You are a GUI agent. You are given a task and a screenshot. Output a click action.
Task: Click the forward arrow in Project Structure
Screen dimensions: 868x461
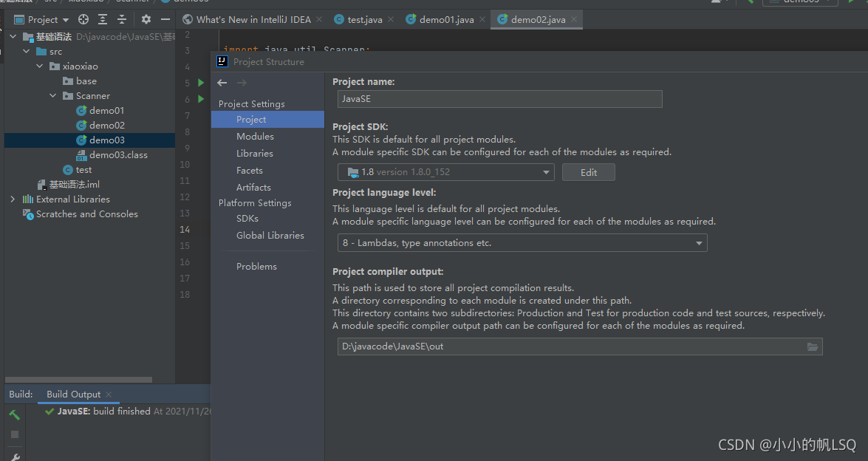(x=242, y=83)
